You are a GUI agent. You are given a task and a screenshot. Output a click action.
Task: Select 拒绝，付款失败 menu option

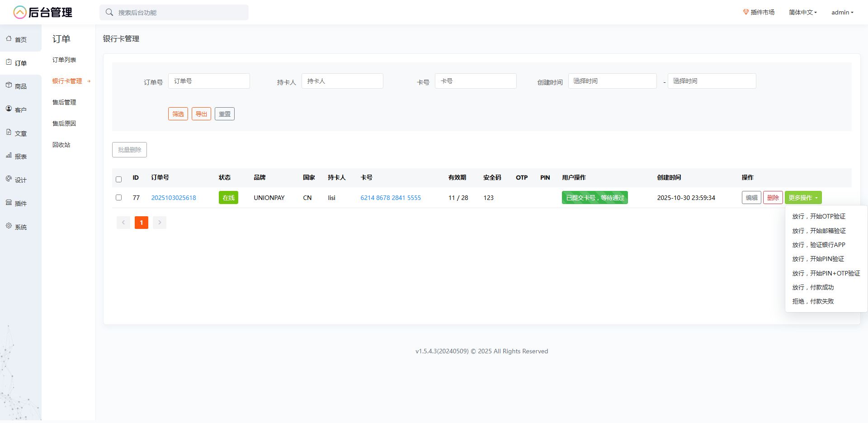tap(813, 302)
